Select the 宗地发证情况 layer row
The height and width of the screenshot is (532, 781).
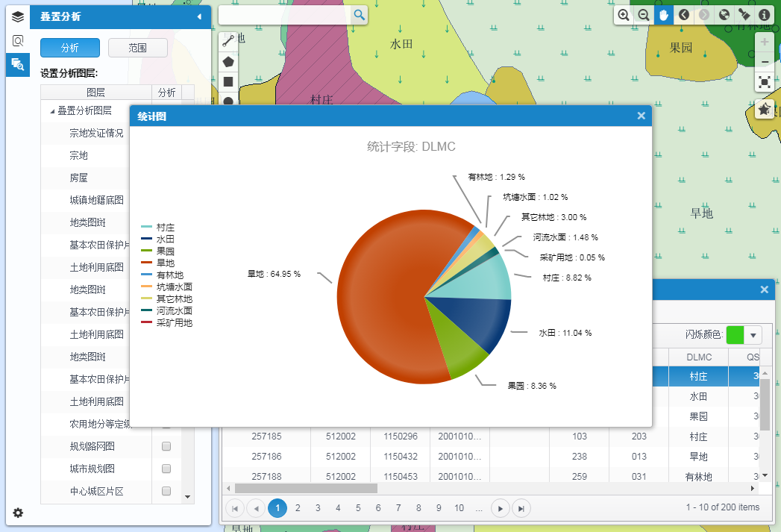coord(96,133)
